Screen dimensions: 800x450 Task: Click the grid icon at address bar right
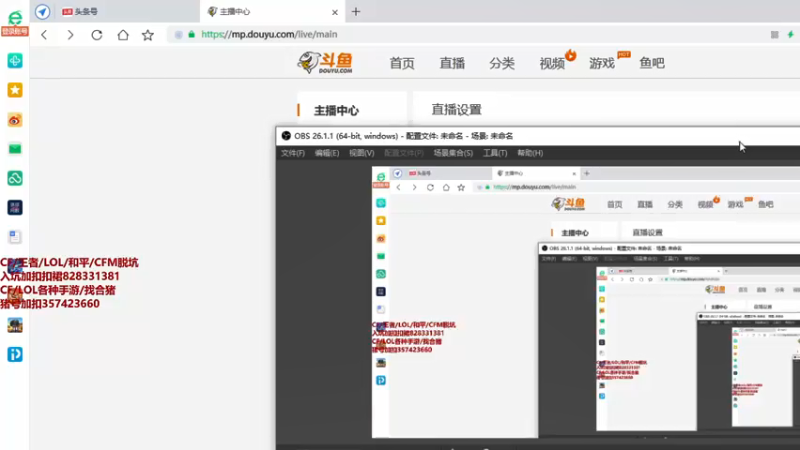(774, 35)
